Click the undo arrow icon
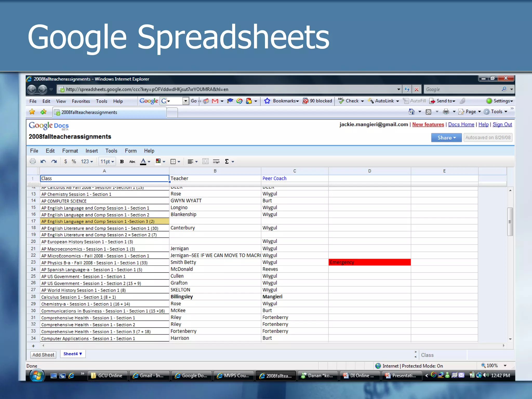532x399 pixels. tap(43, 161)
